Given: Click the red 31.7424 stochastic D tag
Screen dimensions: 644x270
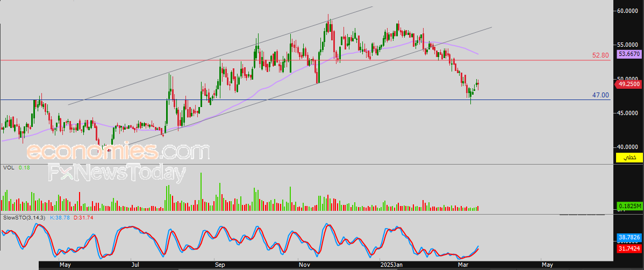Looking at the screenshot, I should tap(629, 248).
